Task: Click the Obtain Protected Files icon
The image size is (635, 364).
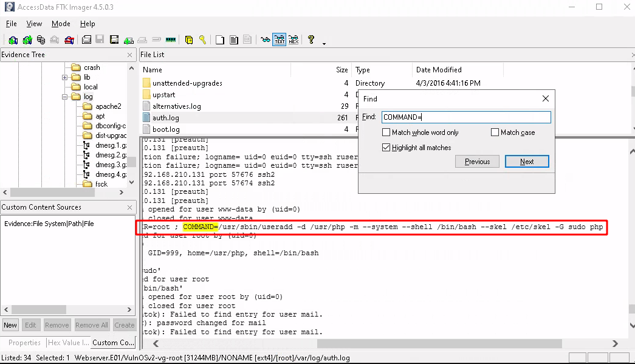Action: [189, 39]
